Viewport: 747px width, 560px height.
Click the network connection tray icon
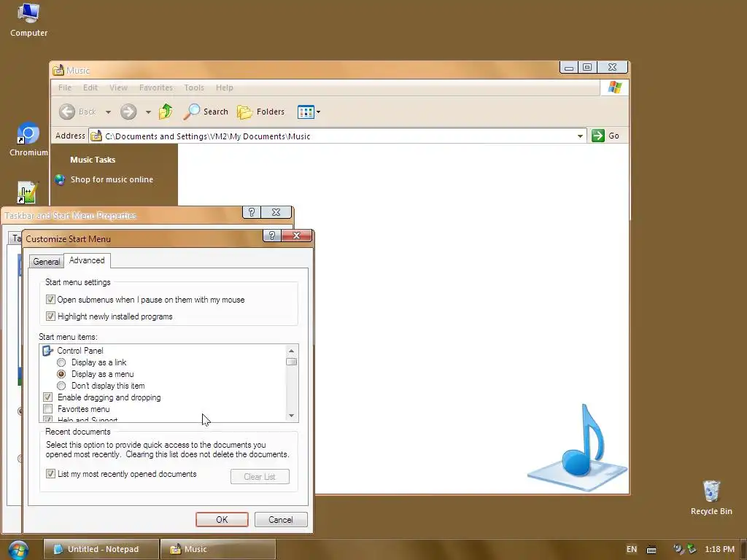[x=678, y=549]
